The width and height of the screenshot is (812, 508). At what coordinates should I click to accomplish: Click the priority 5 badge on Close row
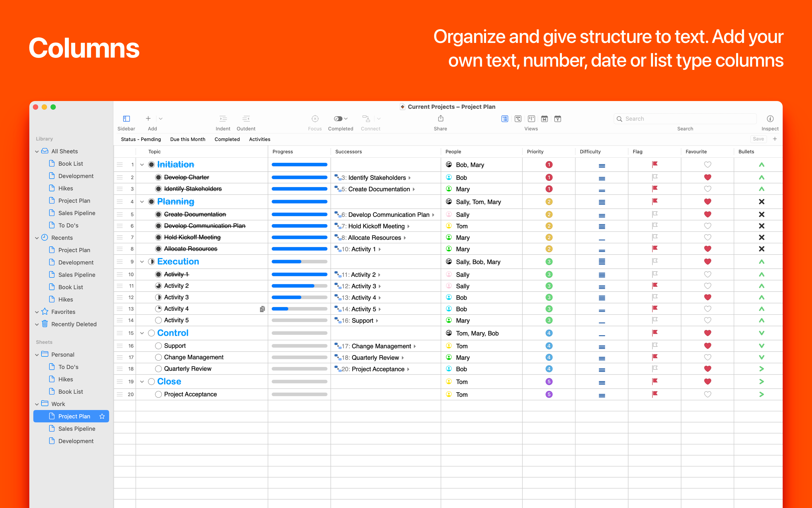tap(549, 382)
